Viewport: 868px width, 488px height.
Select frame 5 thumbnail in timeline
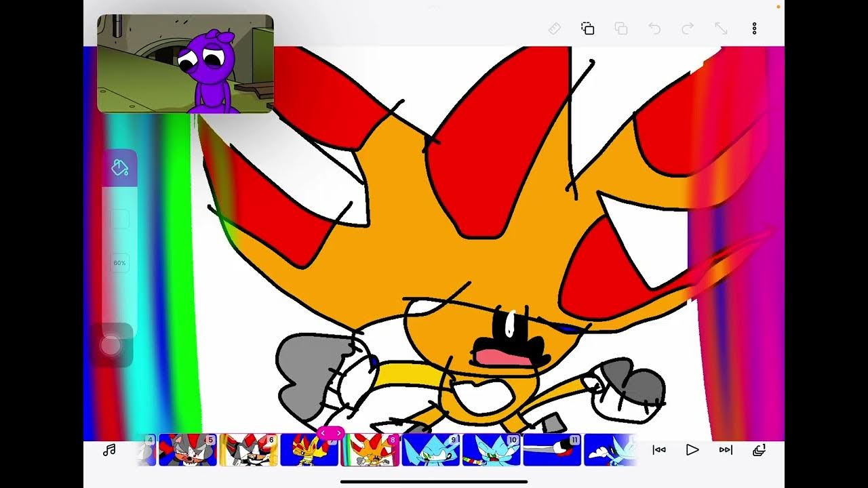coord(188,450)
